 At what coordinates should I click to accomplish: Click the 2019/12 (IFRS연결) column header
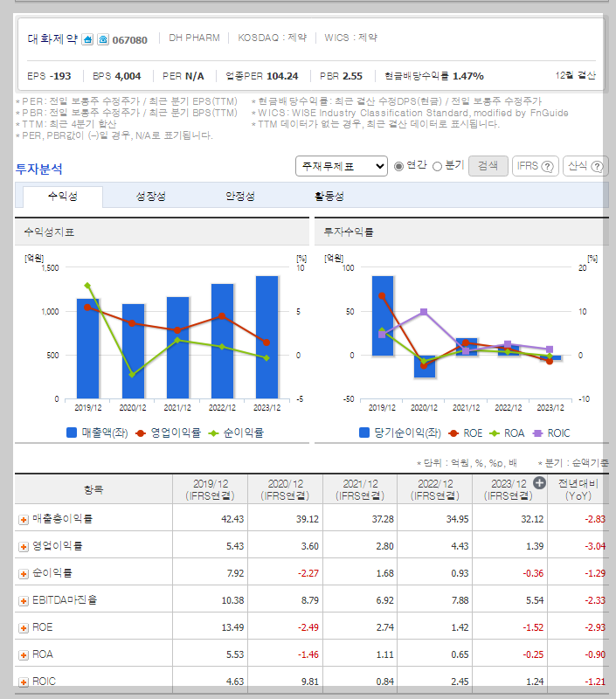click(210, 489)
